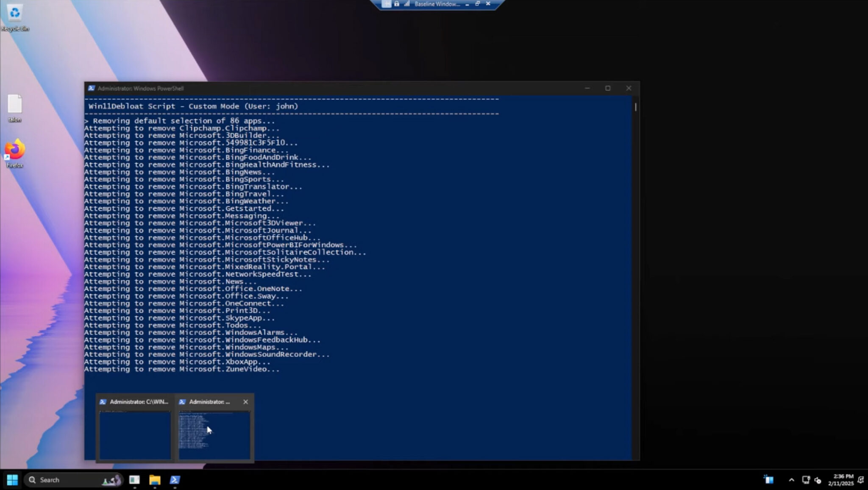The width and height of the screenshot is (868, 490).
Task: Toggle the pin on the remote connection bar
Action: pyautogui.click(x=387, y=4)
